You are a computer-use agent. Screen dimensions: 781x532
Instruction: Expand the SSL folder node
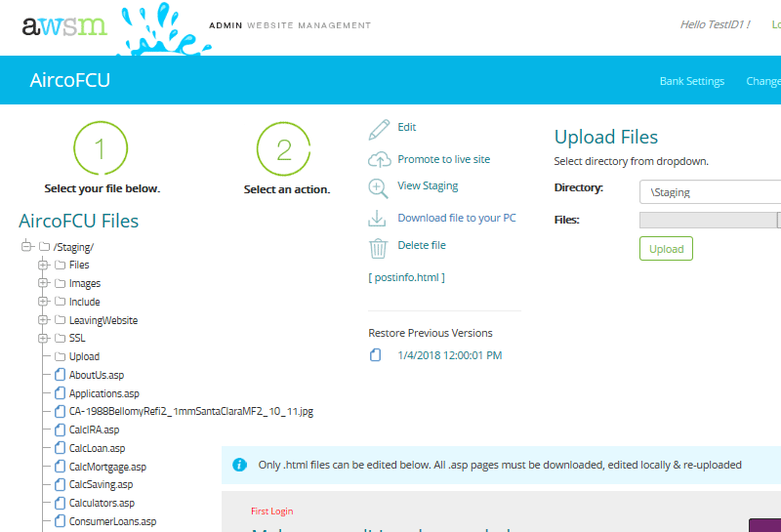[43, 338]
